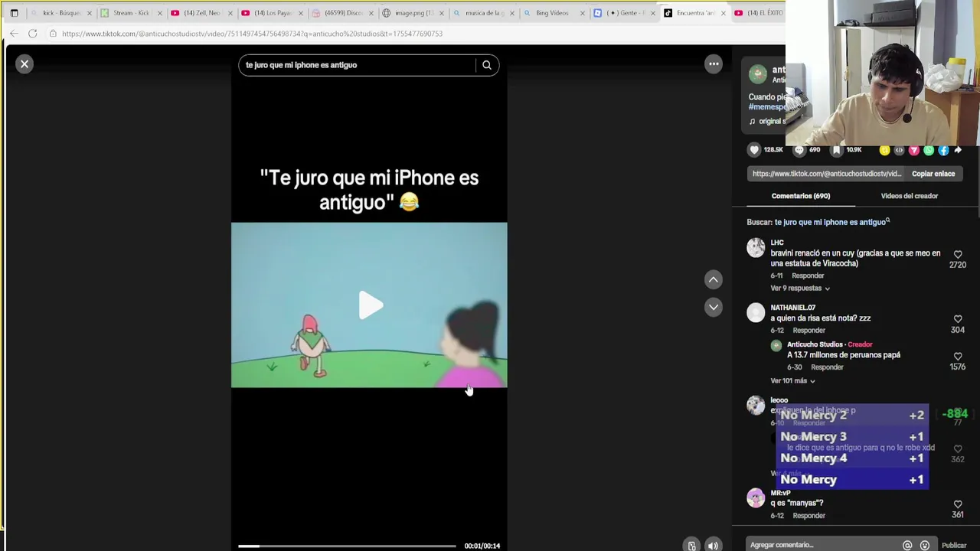Image resolution: width=980 pixels, height=551 pixels.
Task: Open emoji picker in comment box
Action: 925,546
